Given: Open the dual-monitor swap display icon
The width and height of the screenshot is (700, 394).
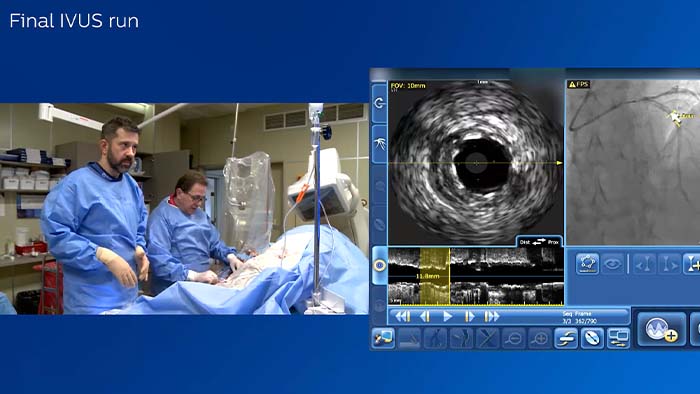Looking at the screenshot, I should (618, 338).
